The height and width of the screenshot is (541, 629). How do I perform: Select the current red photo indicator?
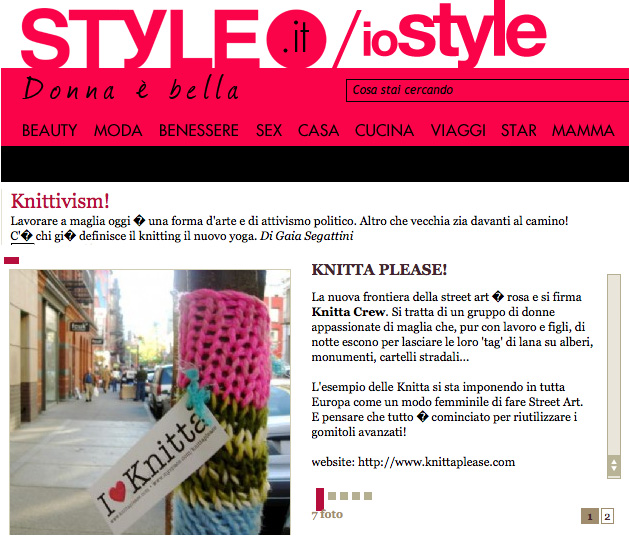(x=320, y=499)
